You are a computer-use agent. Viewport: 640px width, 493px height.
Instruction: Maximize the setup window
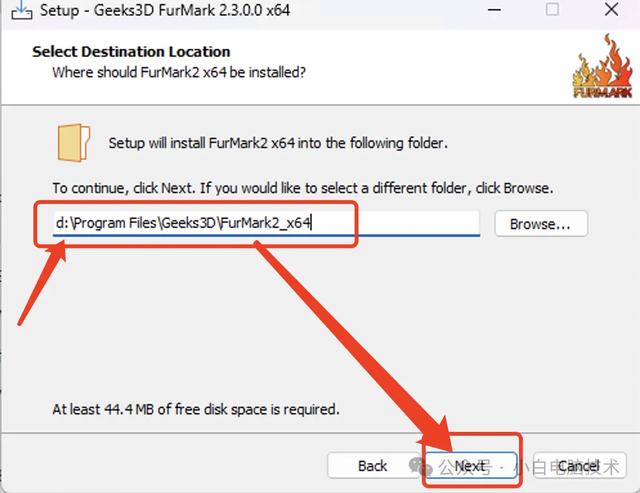552,9
